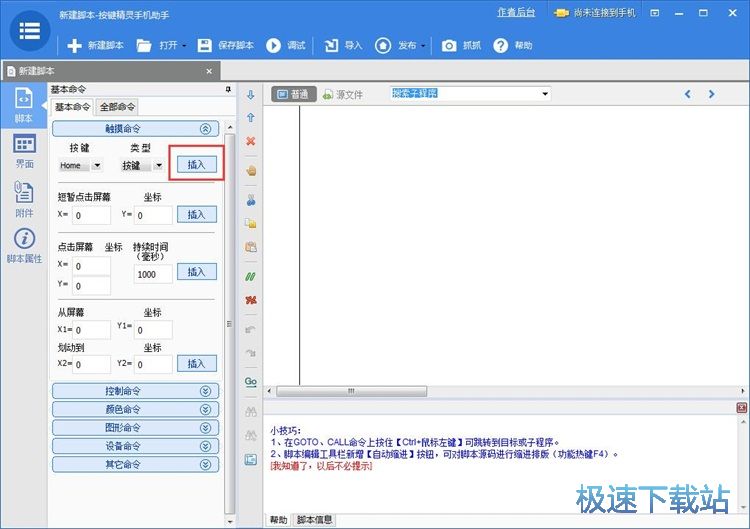Click 尚未连接到手机 connection status

(x=595, y=13)
